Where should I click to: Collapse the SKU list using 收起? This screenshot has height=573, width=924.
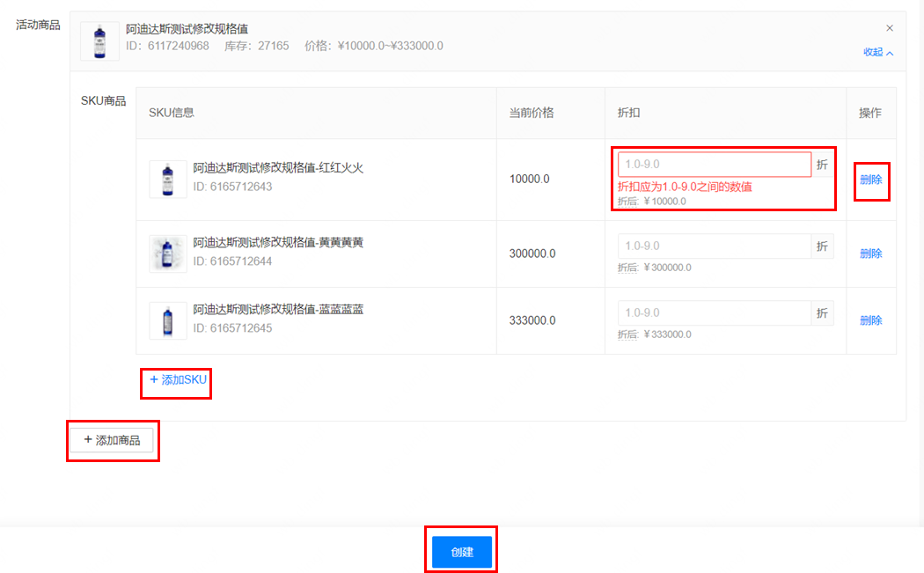877,53
